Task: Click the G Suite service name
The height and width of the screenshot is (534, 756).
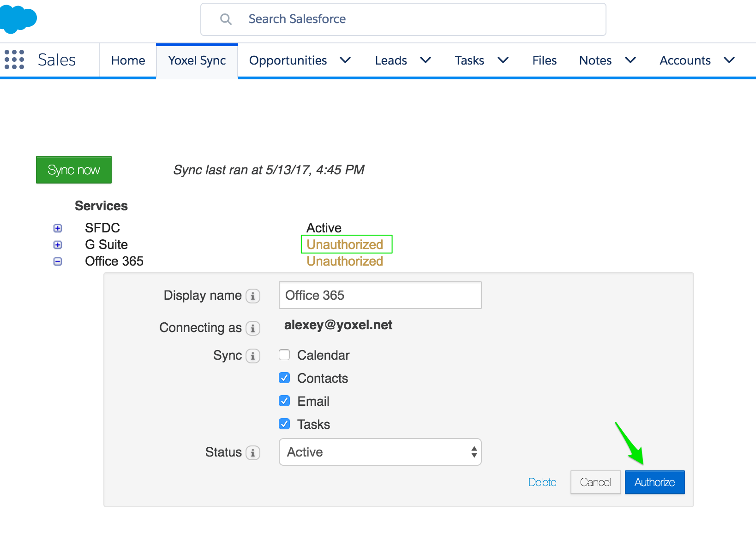Action: [106, 244]
